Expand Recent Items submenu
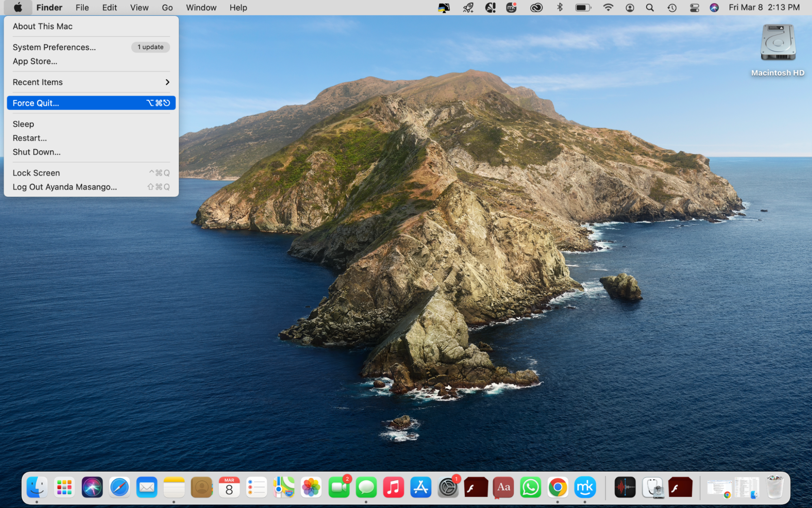The height and width of the screenshot is (508, 812). 91,82
